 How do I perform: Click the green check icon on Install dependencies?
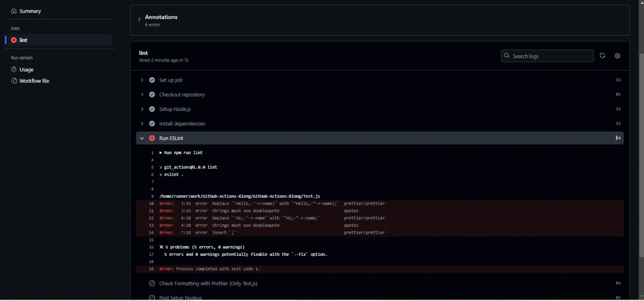(152, 123)
